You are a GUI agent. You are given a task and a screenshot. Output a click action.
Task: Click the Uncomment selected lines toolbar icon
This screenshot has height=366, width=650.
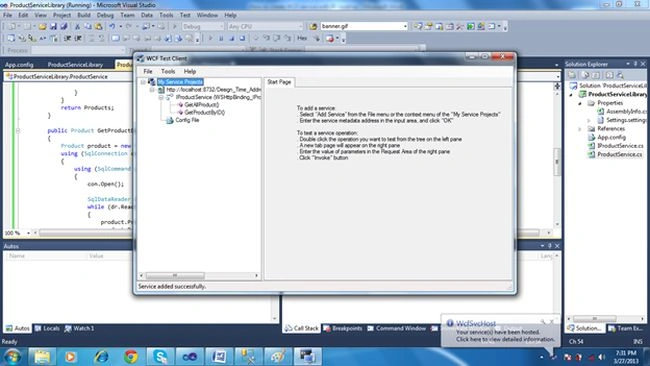[x=102, y=38]
